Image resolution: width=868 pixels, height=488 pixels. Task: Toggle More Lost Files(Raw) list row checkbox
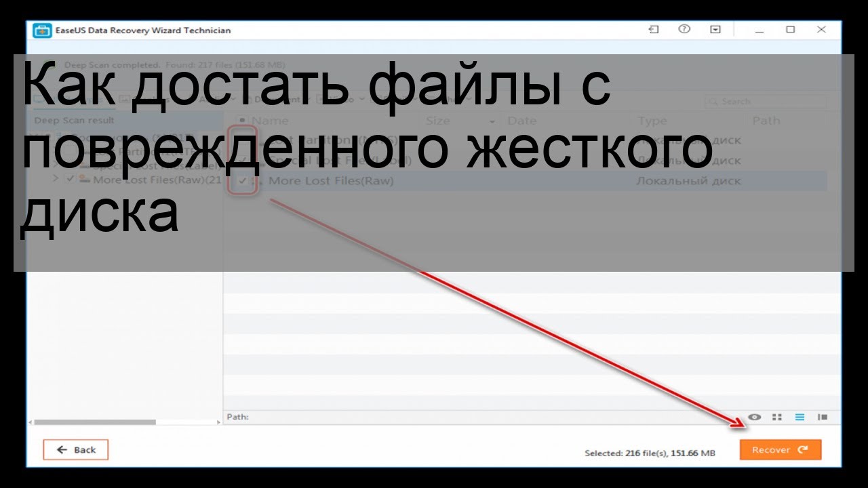242,181
